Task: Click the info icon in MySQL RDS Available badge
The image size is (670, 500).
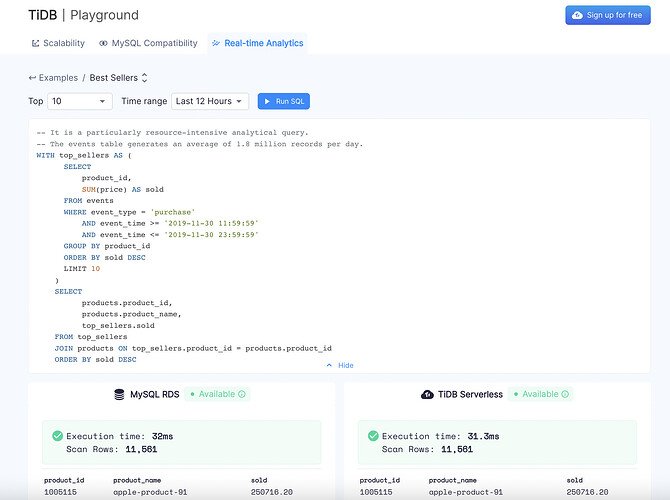Action: pyautogui.click(x=242, y=394)
